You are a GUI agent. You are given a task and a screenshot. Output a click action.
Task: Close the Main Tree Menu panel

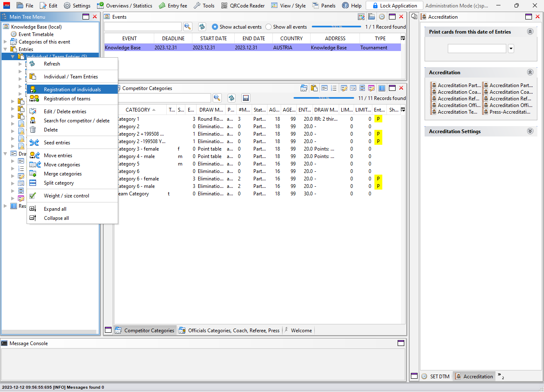[95, 17]
